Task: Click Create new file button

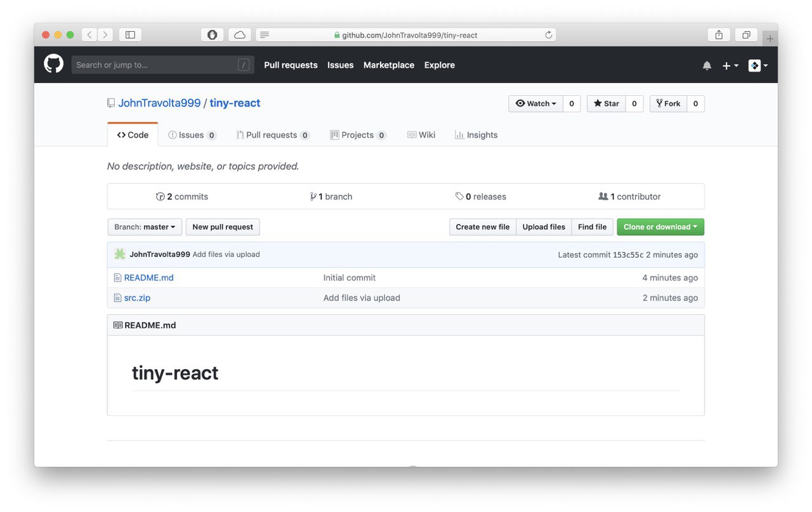Action: pos(483,226)
